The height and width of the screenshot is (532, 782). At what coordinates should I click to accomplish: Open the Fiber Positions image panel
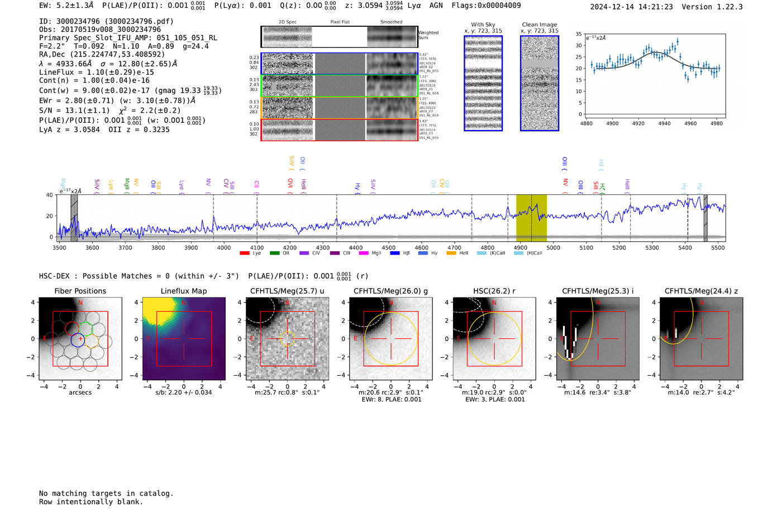coord(80,339)
